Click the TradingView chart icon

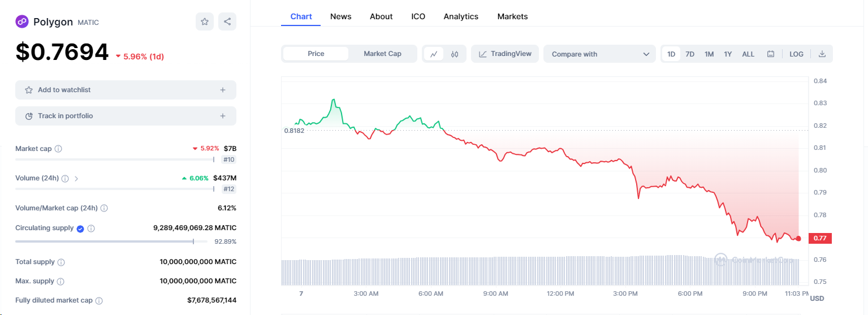(x=482, y=54)
